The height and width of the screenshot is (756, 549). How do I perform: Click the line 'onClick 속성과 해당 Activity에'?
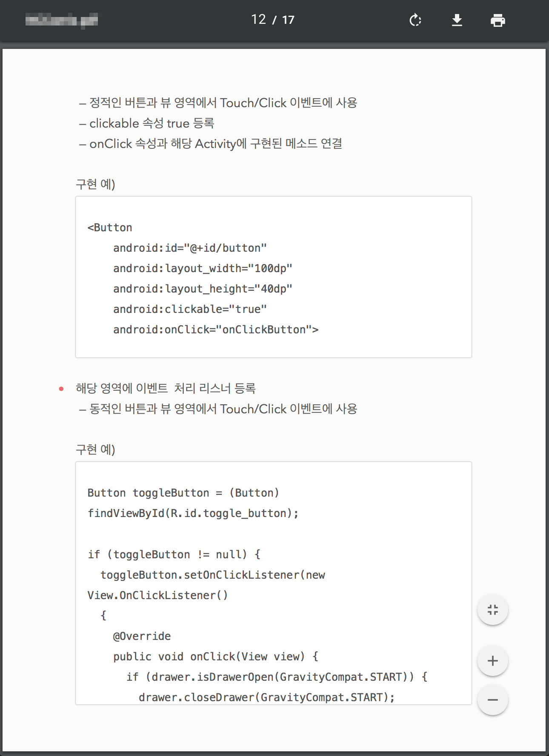[x=211, y=144]
